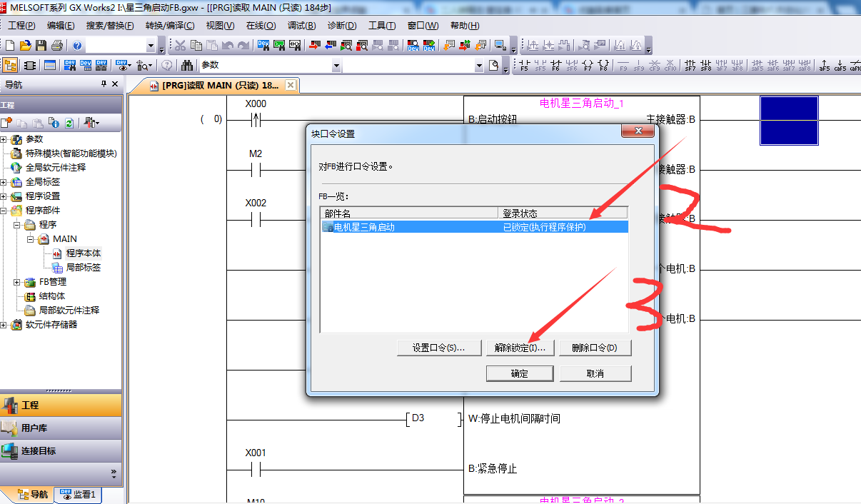861x504 pixels.
Task: Insert open contact with F5 icon
Action: click(525, 66)
